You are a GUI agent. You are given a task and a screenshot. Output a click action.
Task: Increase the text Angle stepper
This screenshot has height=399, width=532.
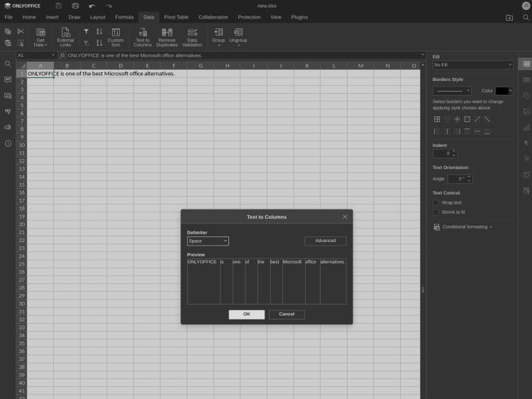(x=469, y=177)
